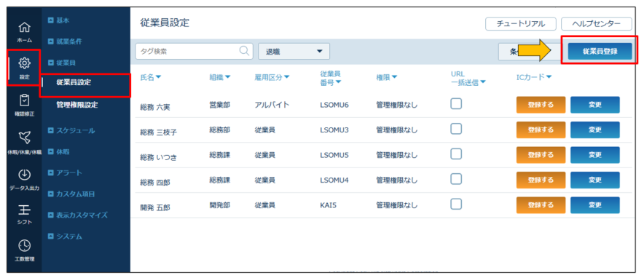
Task: Click 登録する for 総務 いつき
Action: pyautogui.click(x=541, y=155)
